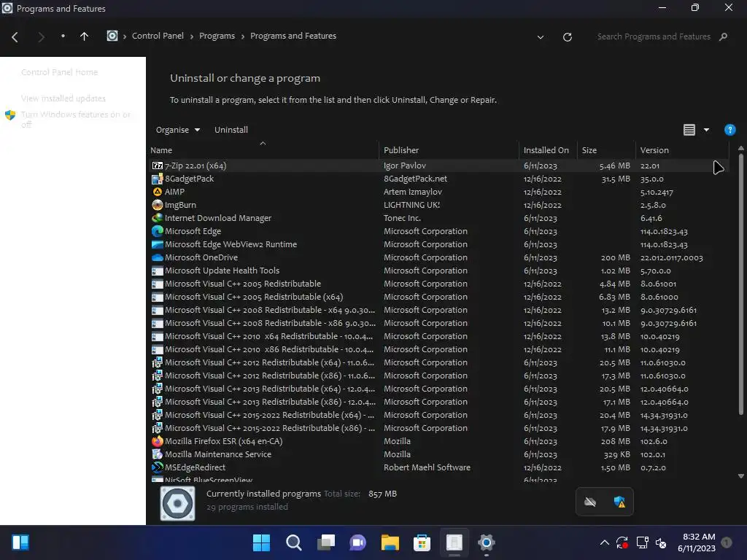Click the MSEdgeRedirect icon
Image resolution: width=747 pixels, height=560 pixels.
pos(158,467)
